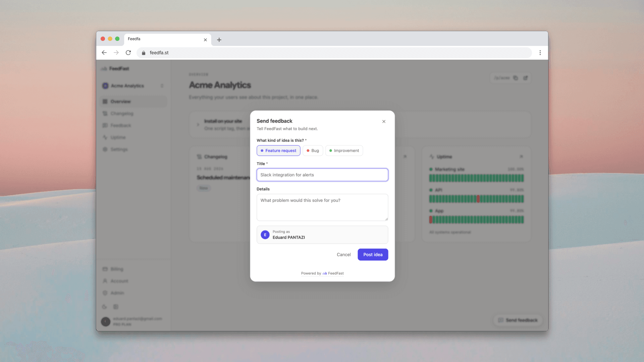The image size is (644, 362).
Task: Click the Uptime card heading
Action: (444, 157)
